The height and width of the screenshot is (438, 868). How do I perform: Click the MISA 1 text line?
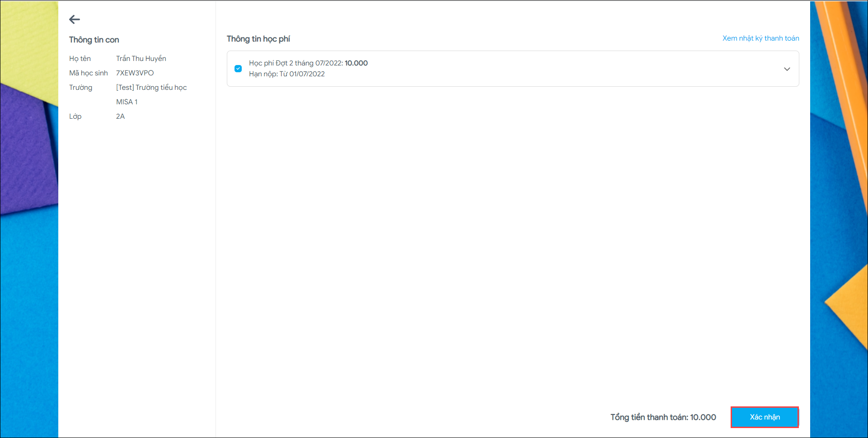coord(127,102)
